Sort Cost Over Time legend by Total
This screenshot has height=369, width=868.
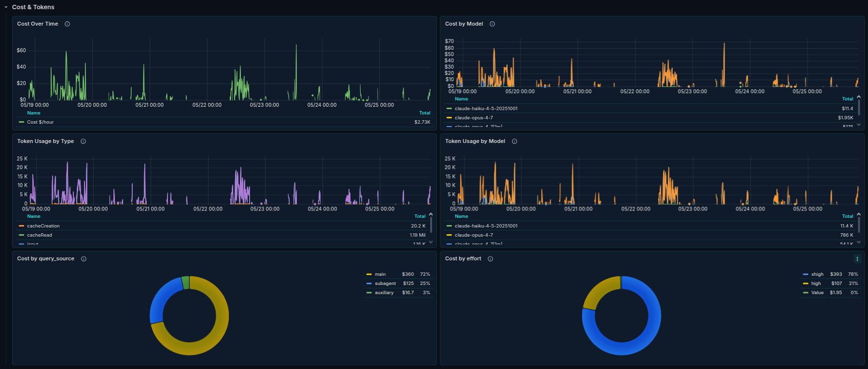[x=425, y=113]
